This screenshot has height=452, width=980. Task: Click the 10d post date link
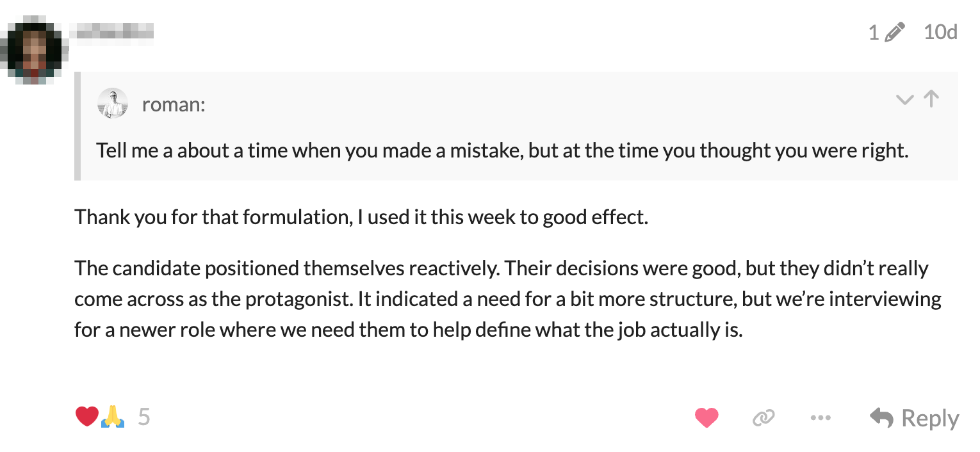point(940,31)
